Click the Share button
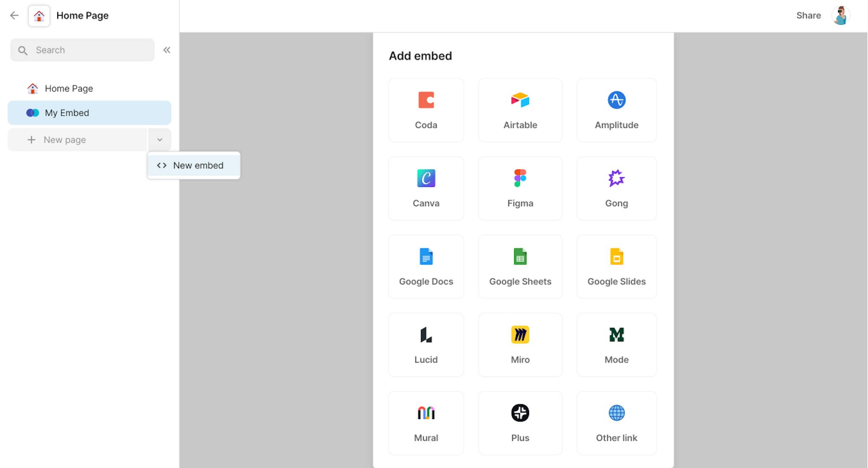Image resolution: width=868 pixels, height=468 pixels. (x=808, y=16)
